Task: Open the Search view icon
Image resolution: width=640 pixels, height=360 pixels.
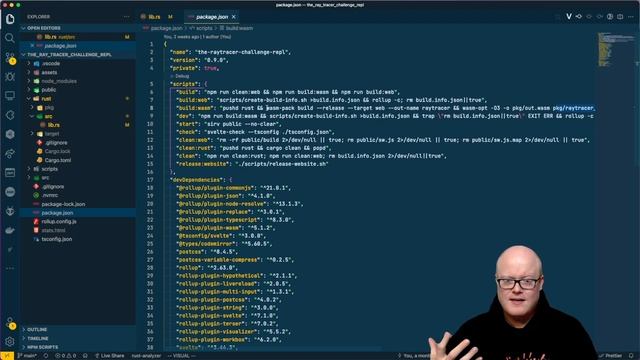Action: tap(10, 38)
